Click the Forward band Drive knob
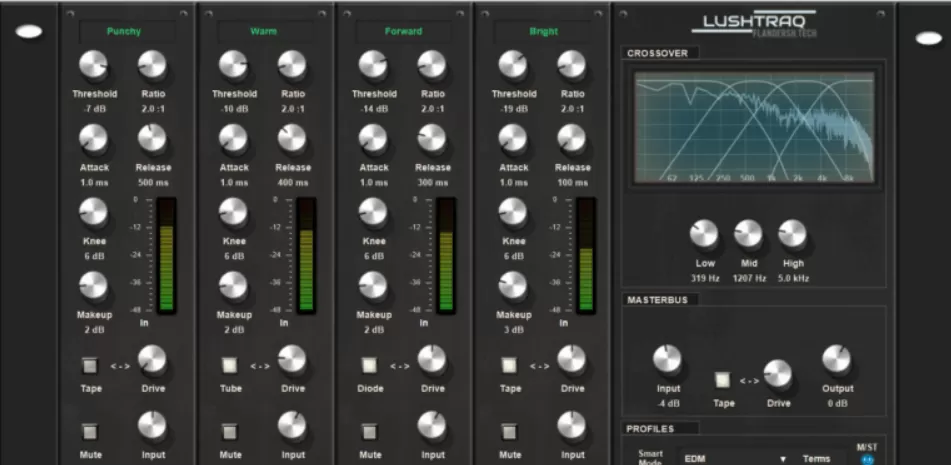 tap(432, 360)
